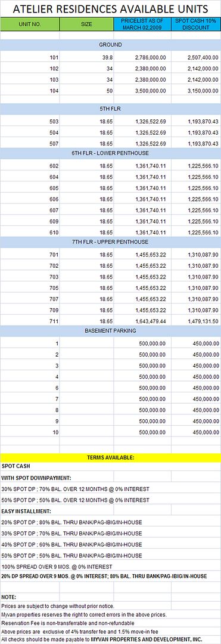
Task: Click unit 507 cell
Action: pyautogui.click(x=30, y=144)
